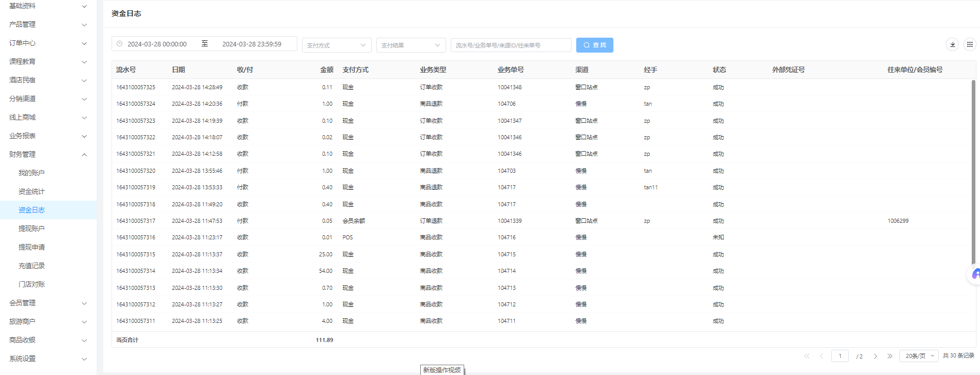Jump to last page double arrow
980x375 pixels.
click(x=890, y=356)
